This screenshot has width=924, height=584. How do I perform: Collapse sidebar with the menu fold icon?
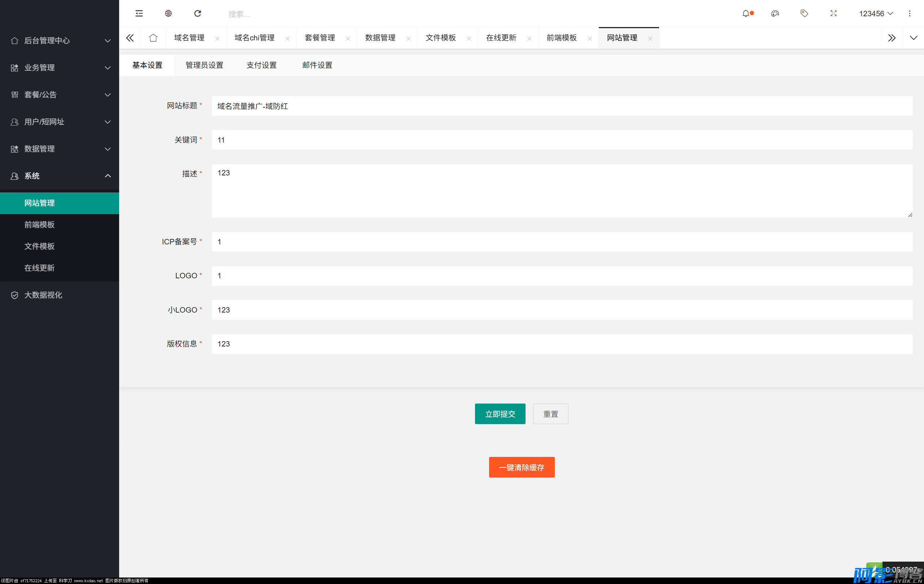139,13
